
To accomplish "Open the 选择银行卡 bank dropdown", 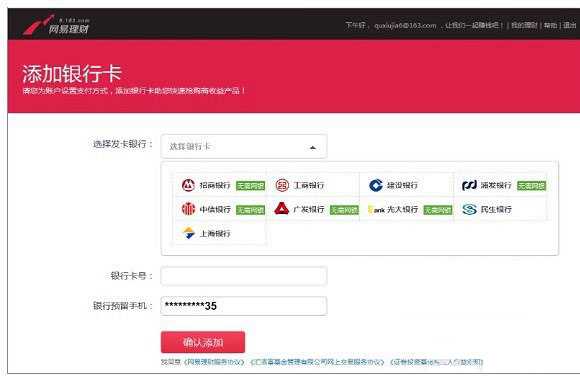I will [244, 147].
